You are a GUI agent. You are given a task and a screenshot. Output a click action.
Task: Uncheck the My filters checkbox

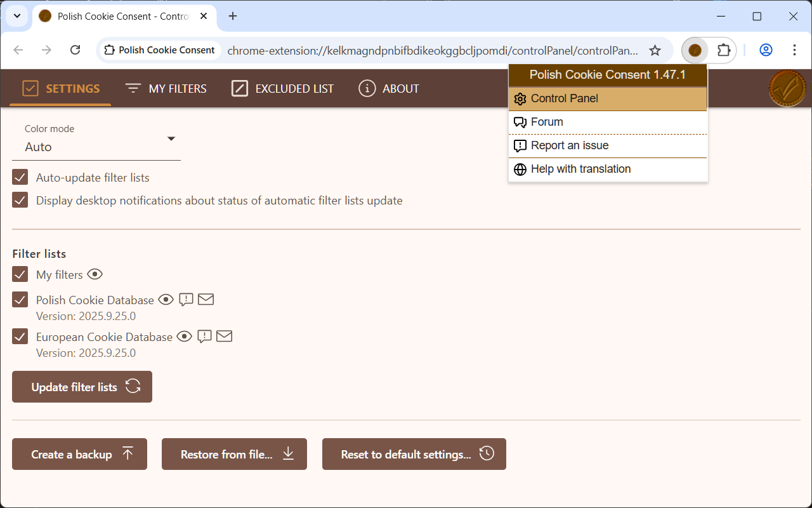pos(20,274)
